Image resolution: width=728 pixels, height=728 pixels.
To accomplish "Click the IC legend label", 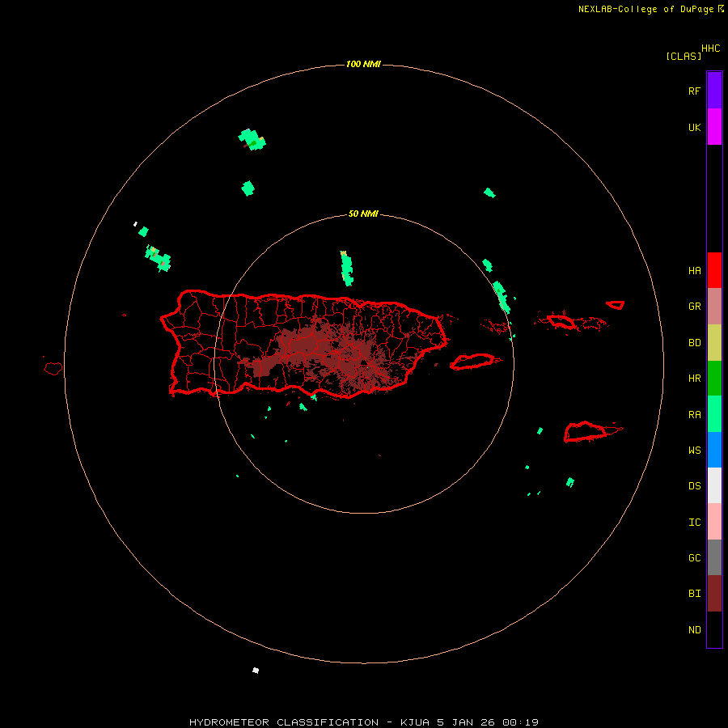I will point(694,522).
